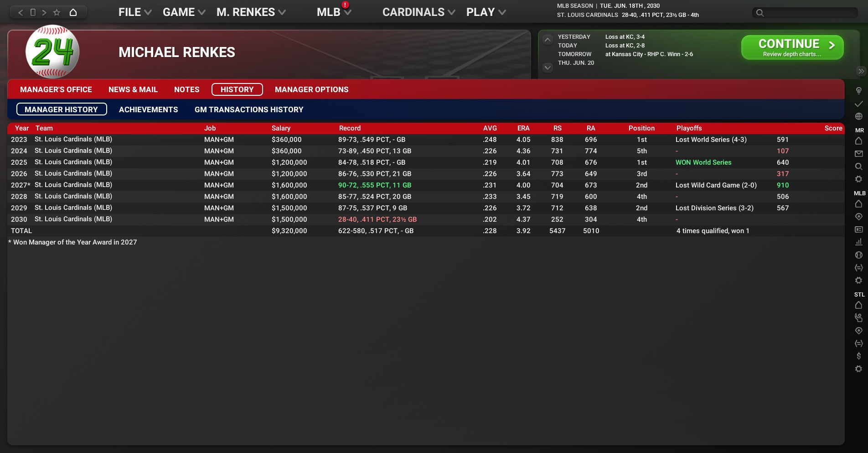This screenshot has height=453, width=868.
Task: Click tomorrow's 'at Kansas City' game entry
Action: tap(649, 54)
